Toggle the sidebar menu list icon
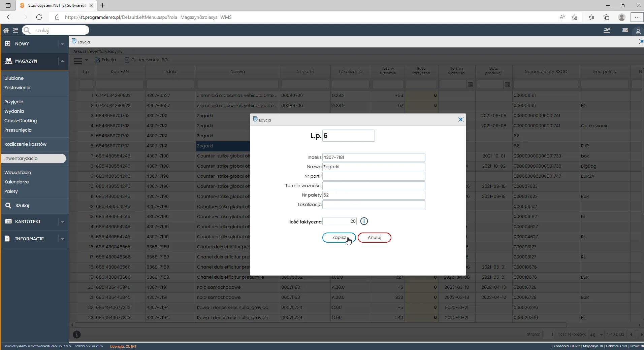This screenshot has width=644, height=350. click(x=15, y=30)
